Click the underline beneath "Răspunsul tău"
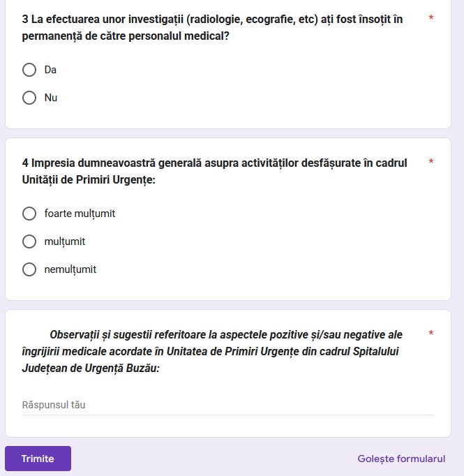Viewport: 464px width, 476px height. pyautogui.click(x=227, y=415)
